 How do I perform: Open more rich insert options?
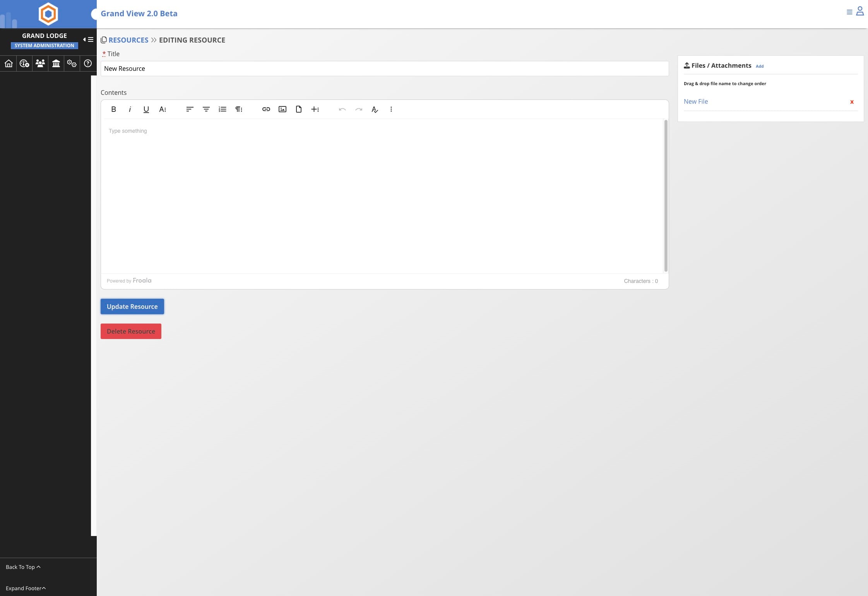pos(315,109)
